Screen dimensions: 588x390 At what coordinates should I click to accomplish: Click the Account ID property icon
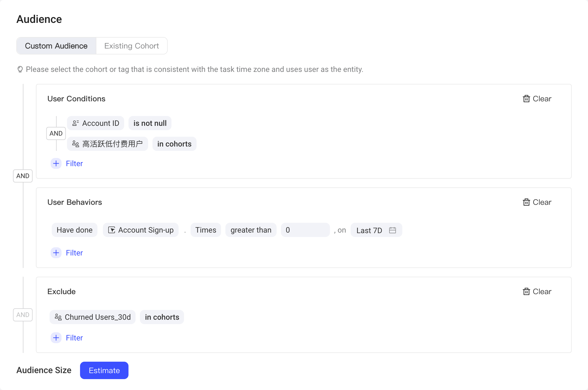click(x=76, y=123)
